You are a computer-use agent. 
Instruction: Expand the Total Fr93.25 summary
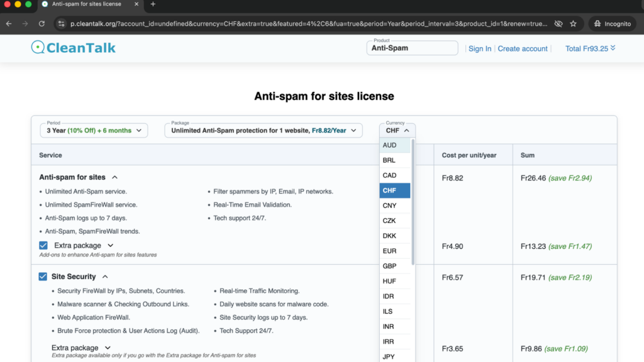(590, 48)
